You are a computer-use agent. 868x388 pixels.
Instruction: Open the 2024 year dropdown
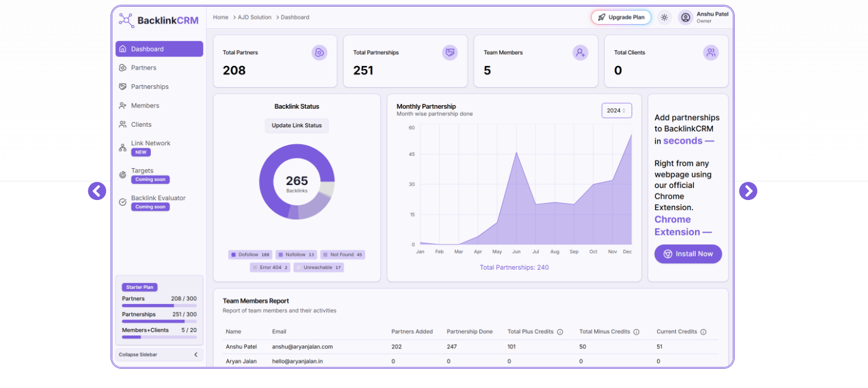616,111
